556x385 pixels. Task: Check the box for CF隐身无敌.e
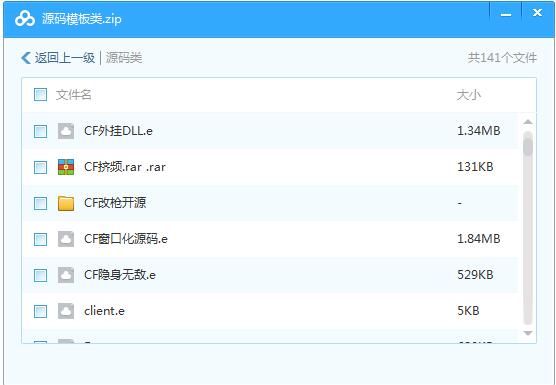[40, 275]
